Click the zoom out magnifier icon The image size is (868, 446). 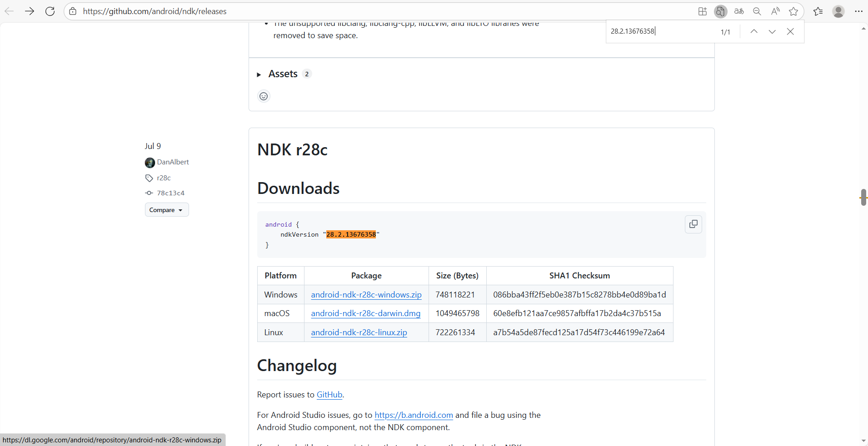click(x=757, y=11)
